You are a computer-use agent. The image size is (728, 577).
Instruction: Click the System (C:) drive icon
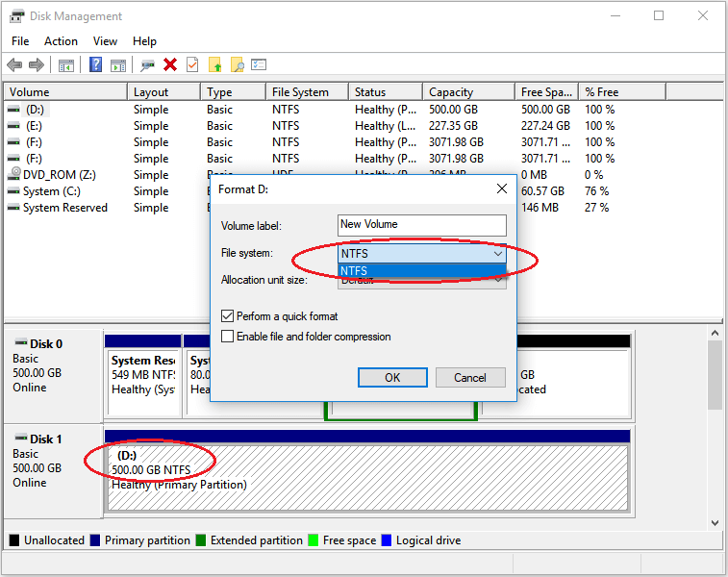(13, 191)
